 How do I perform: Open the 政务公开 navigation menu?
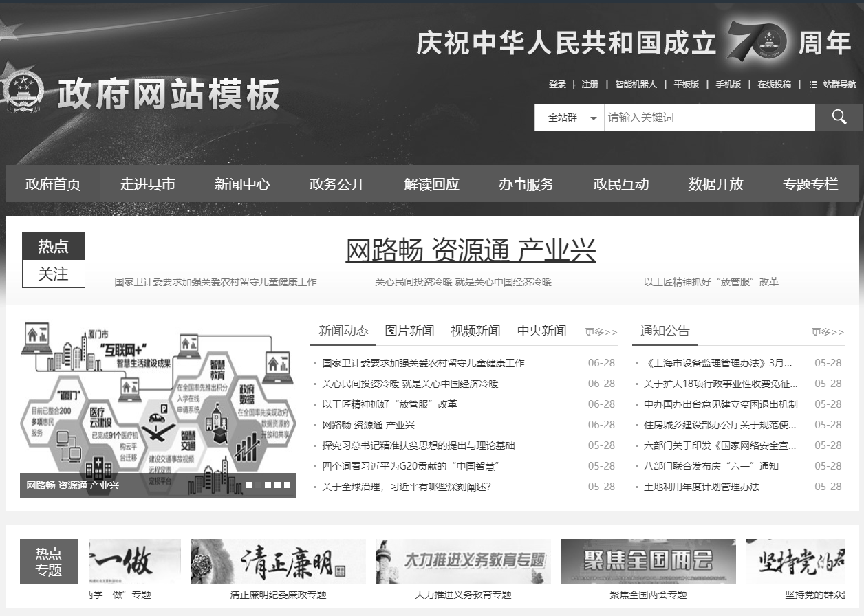point(337,184)
